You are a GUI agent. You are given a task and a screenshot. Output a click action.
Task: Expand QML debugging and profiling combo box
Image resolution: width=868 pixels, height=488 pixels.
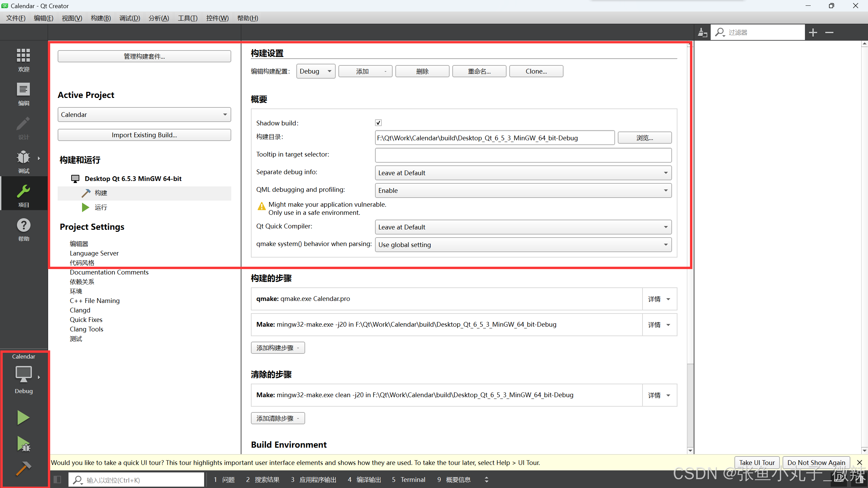point(523,190)
